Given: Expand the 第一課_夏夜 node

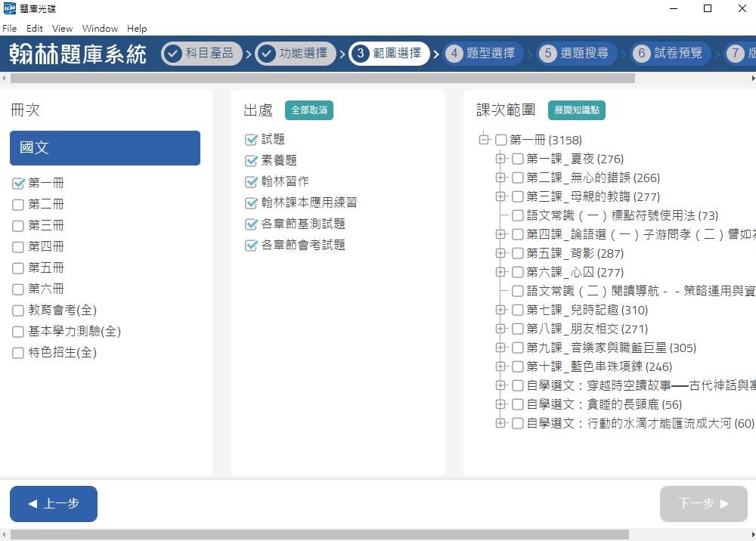Looking at the screenshot, I should click(x=500, y=159).
